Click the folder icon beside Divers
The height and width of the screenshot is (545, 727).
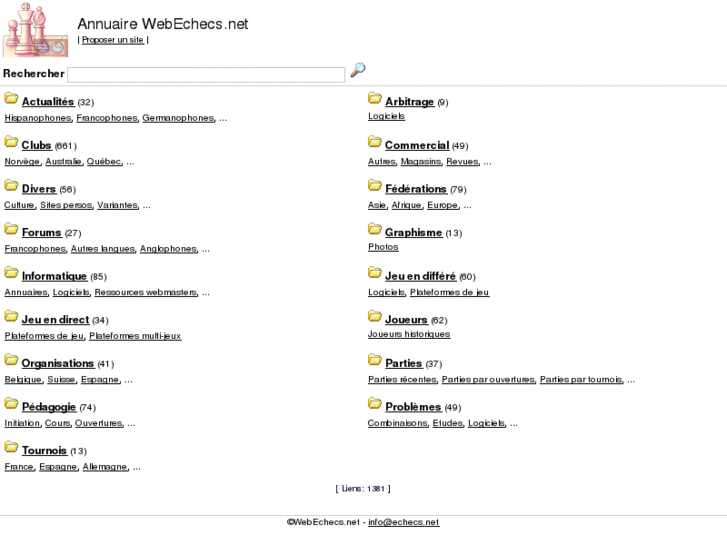11,186
